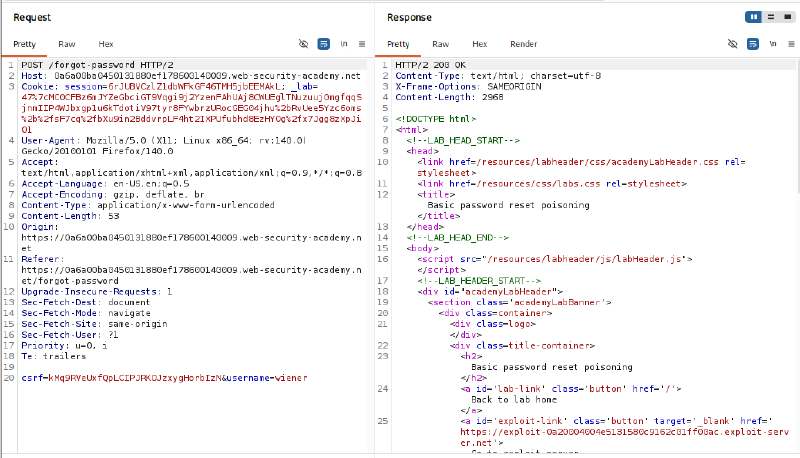
Task: Click title text Basic password reset poisoning
Action: pos(509,205)
